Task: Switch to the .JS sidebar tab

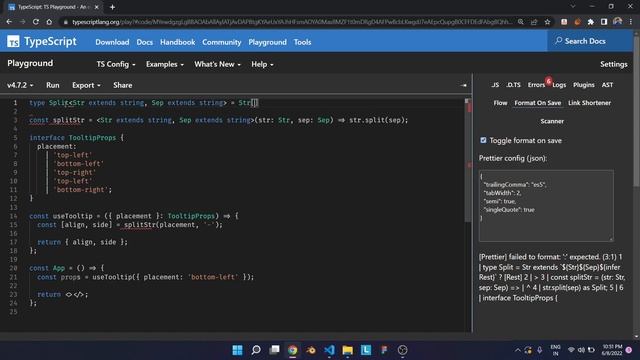Action: [495, 85]
